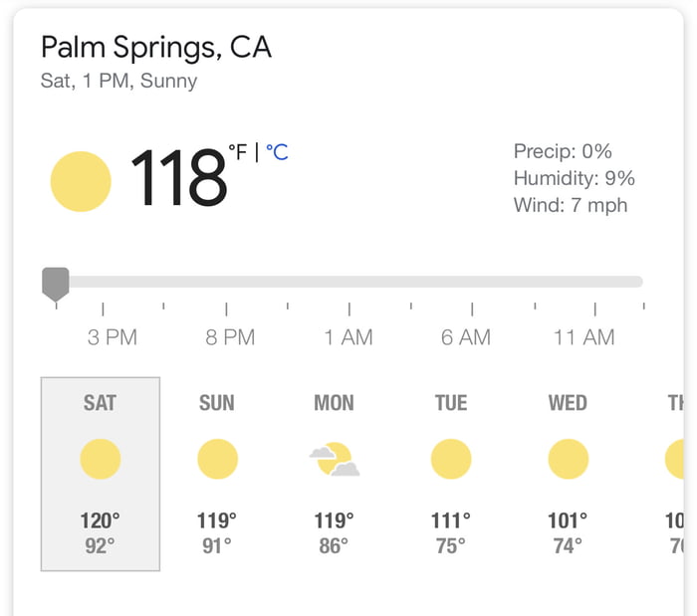Image resolution: width=697 pixels, height=616 pixels.
Task: Jump to 6 AM on the timeline
Action: [x=466, y=337]
